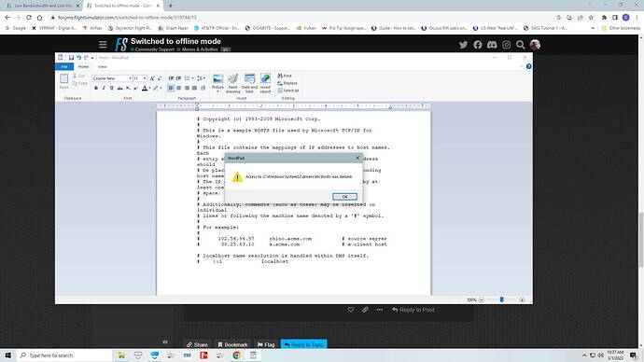Click the Shrink font icon
Screen dimensions: 644x362
point(160,78)
